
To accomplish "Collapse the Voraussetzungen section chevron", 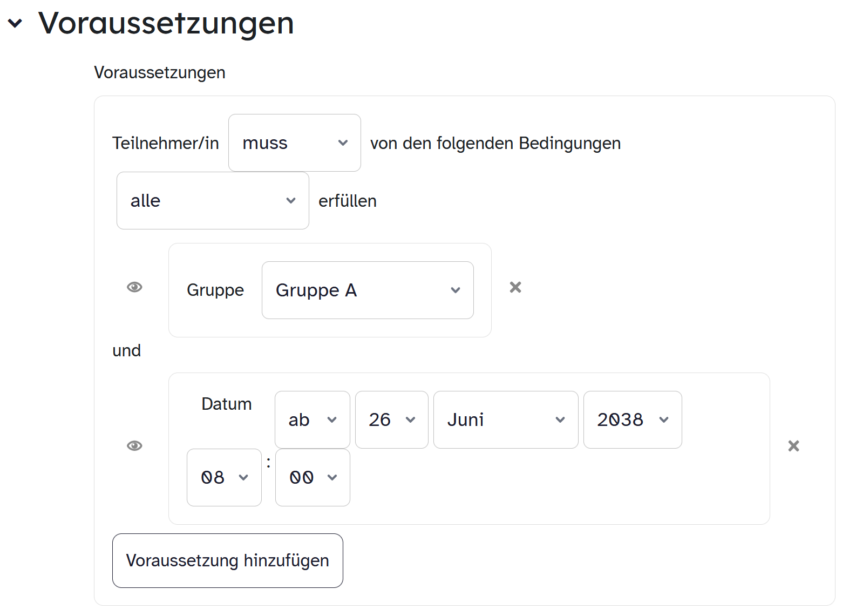I will pyautogui.click(x=15, y=23).
